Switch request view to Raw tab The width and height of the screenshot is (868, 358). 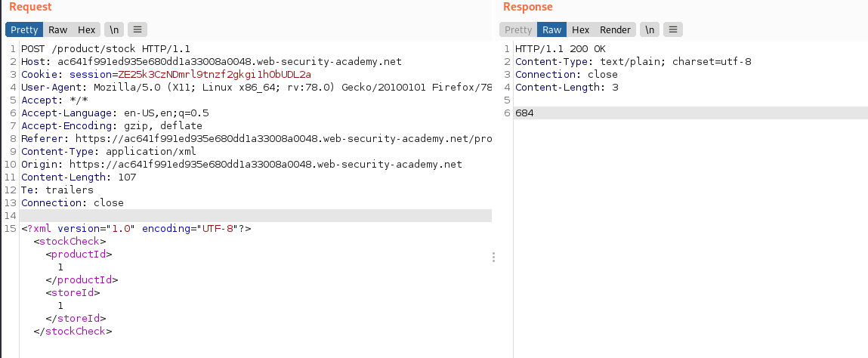click(x=58, y=30)
